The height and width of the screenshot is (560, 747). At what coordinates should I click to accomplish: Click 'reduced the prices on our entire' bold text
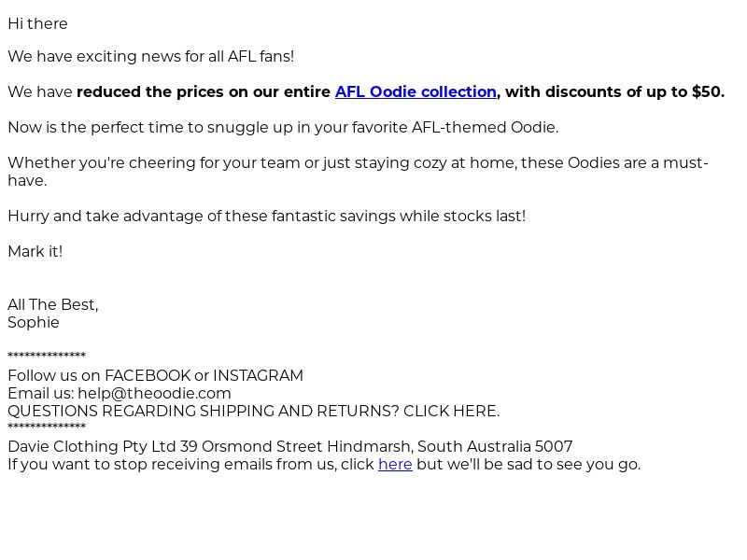click(204, 91)
